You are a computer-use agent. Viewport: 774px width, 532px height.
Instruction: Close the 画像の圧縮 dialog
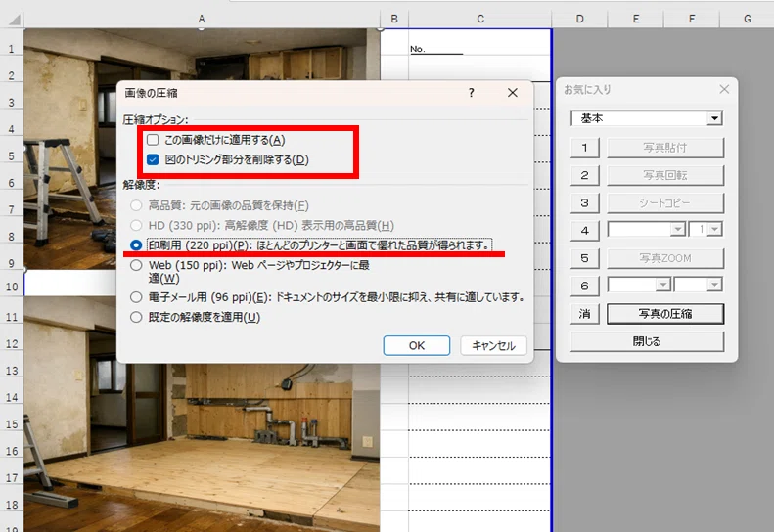pyautogui.click(x=513, y=93)
